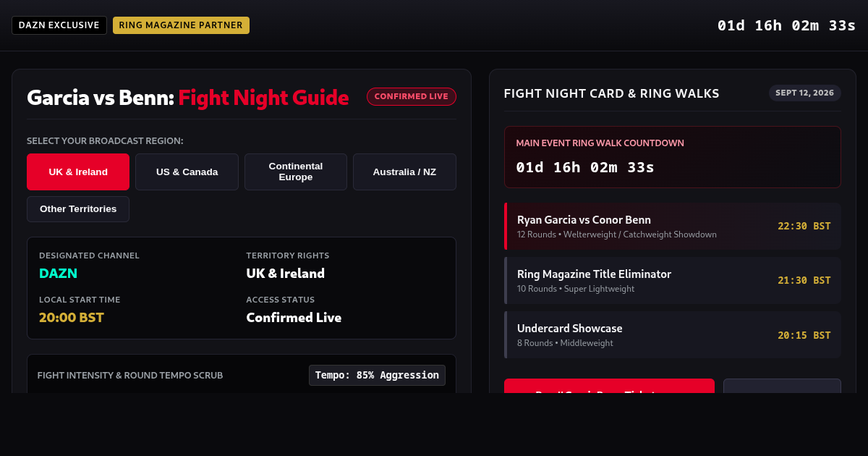Image resolution: width=868 pixels, height=456 pixels.
Task: Pick the Other Territories region
Action: tap(78, 209)
